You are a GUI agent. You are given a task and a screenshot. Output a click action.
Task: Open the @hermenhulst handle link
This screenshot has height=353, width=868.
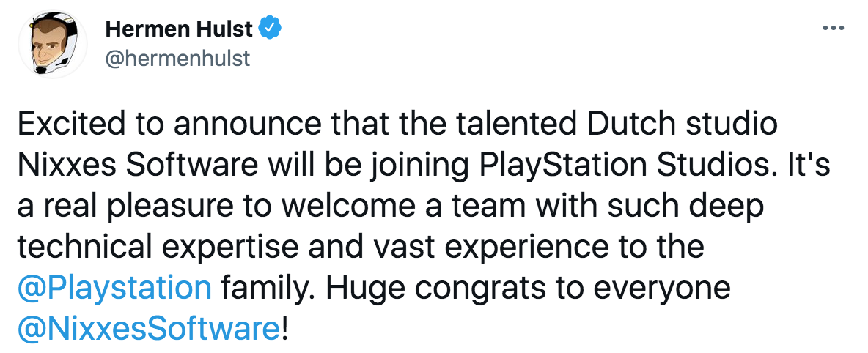click(x=177, y=58)
